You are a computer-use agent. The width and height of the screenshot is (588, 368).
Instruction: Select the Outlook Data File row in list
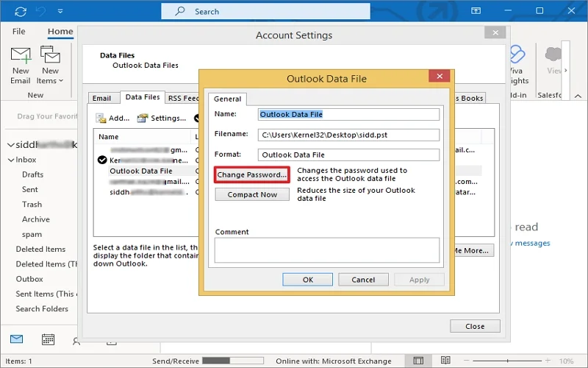coord(141,171)
